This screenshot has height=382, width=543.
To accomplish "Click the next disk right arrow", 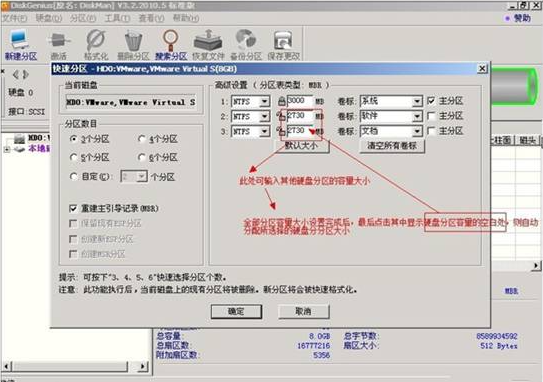I will [x=26, y=74].
